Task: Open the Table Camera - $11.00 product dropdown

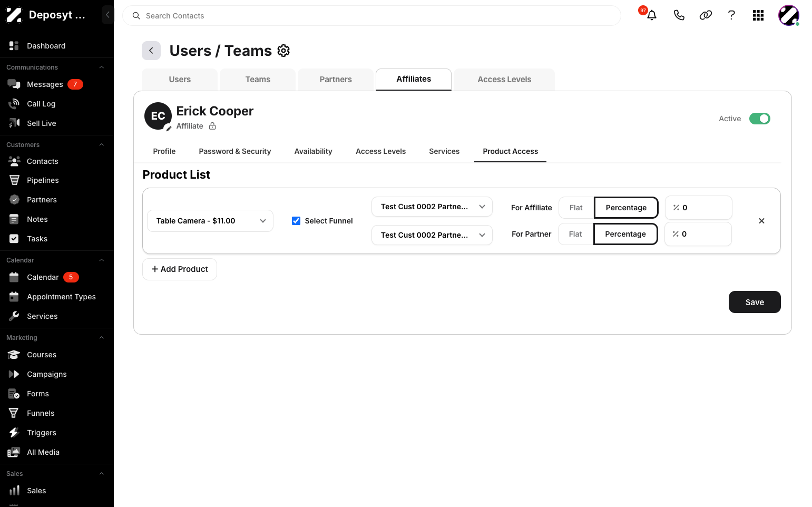Action: 210,221
